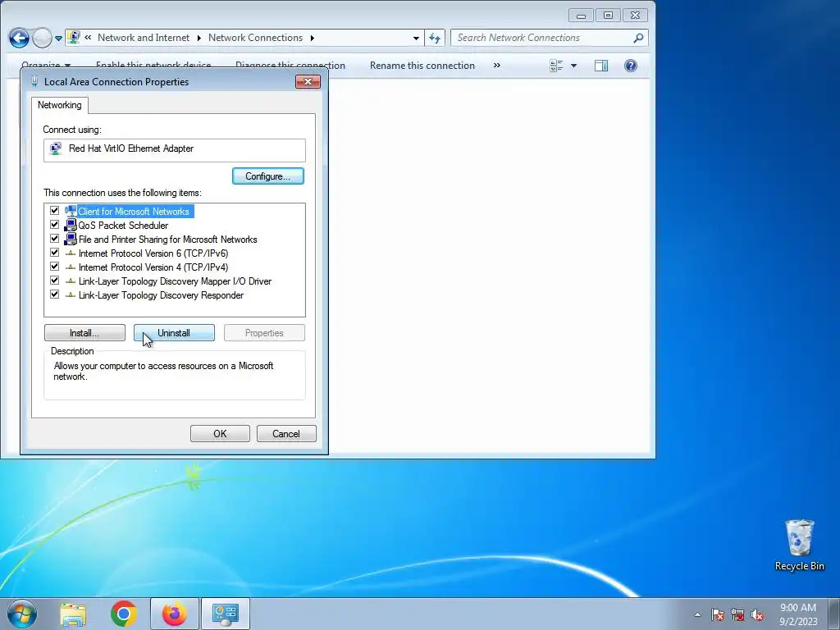Launch Google Chrome from taskbar
The width and height of the screenshot is (840, 630).
tap(124, 614)
